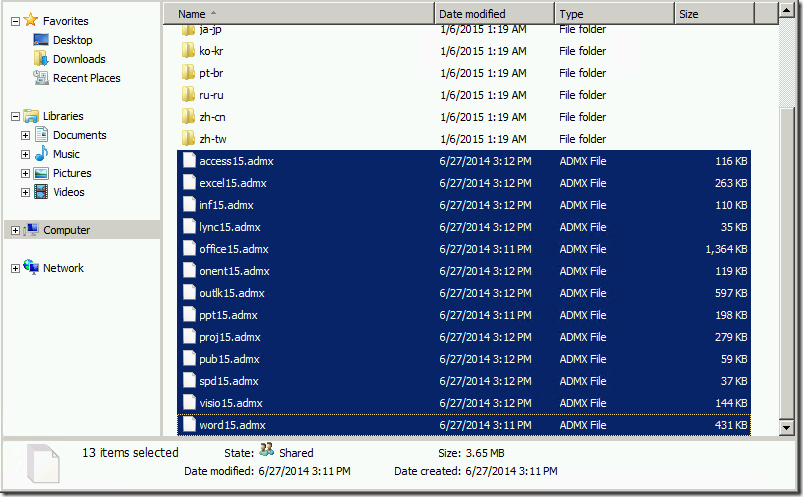Click the Pictures library icon
Viewport: 803px width, 497px height.
[x=41, y=173]
